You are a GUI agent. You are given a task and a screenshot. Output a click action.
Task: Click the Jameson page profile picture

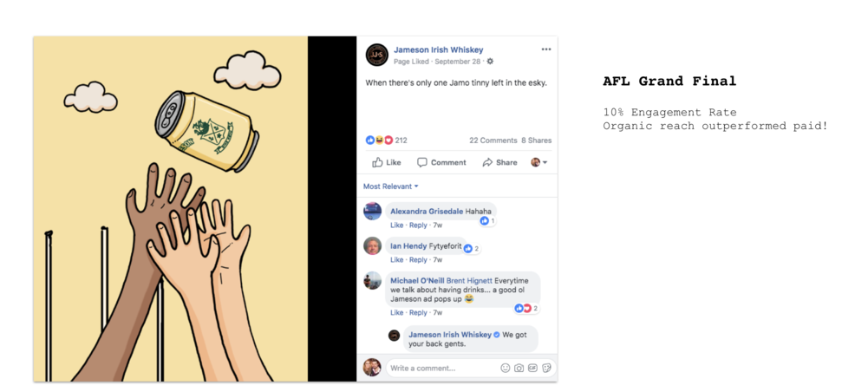[376, 55]
